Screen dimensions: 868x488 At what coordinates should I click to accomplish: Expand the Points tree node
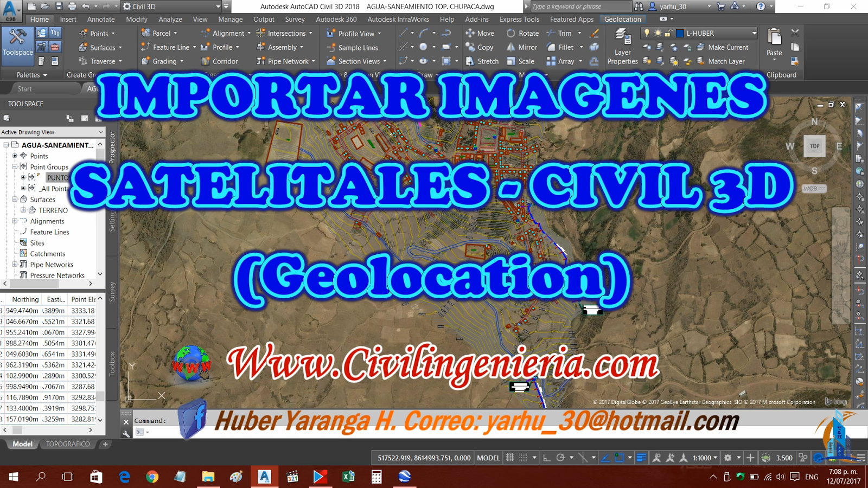[x=15, y=156]
